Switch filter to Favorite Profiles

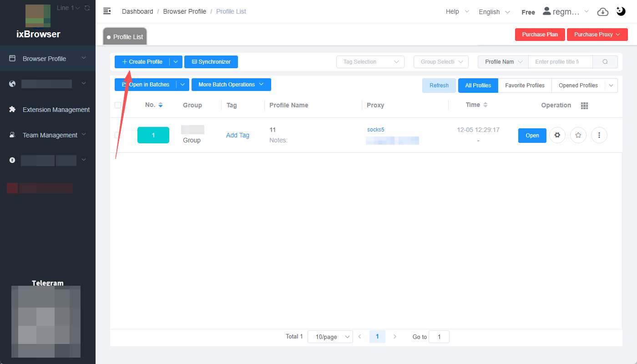(525, 86)
